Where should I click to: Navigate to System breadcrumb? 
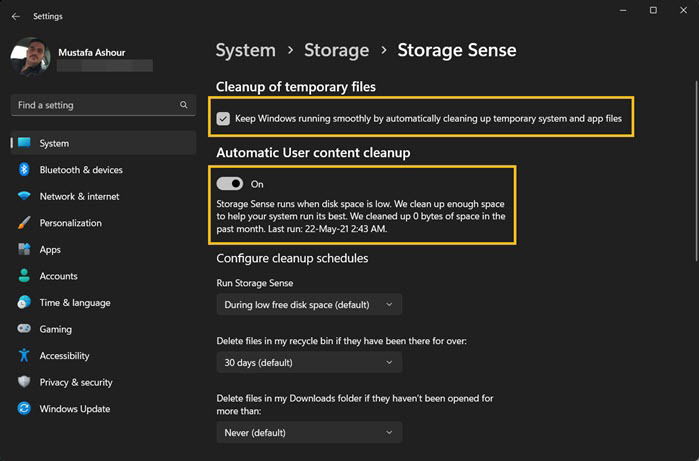pyautogui.click(x=246, y=50)
